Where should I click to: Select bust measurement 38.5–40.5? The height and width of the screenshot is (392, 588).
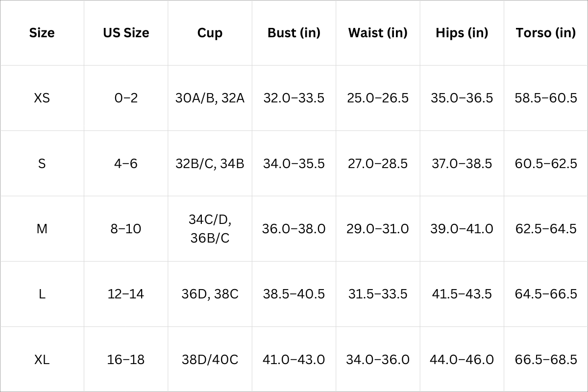[x=294, y=294]
